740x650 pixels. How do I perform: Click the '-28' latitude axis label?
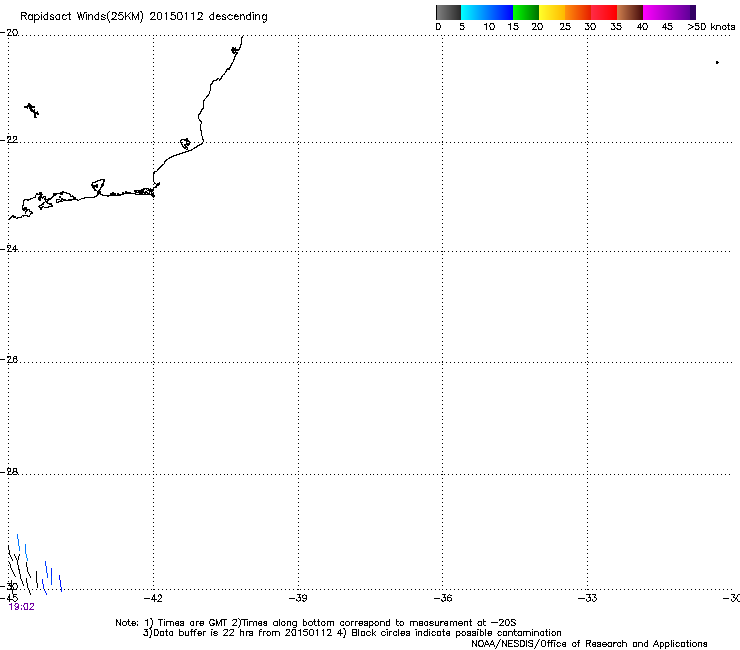pos(9,472)
